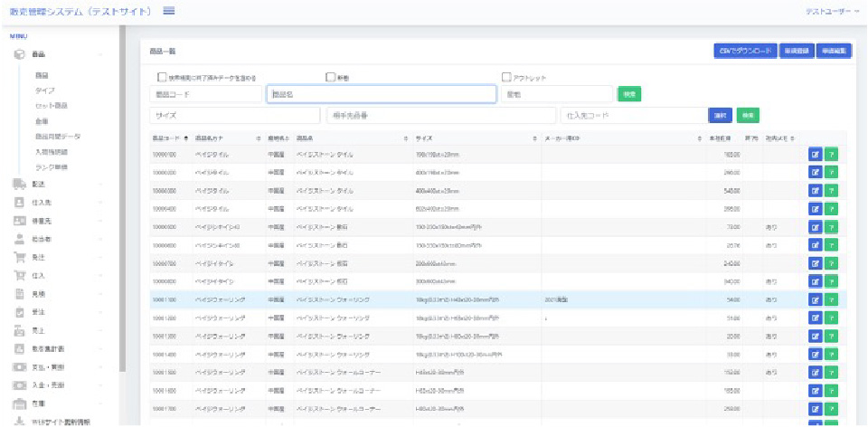The image size is (868, 427).
Task: Click the CSVでダウンロード button
Action: [x=744, y=52]
